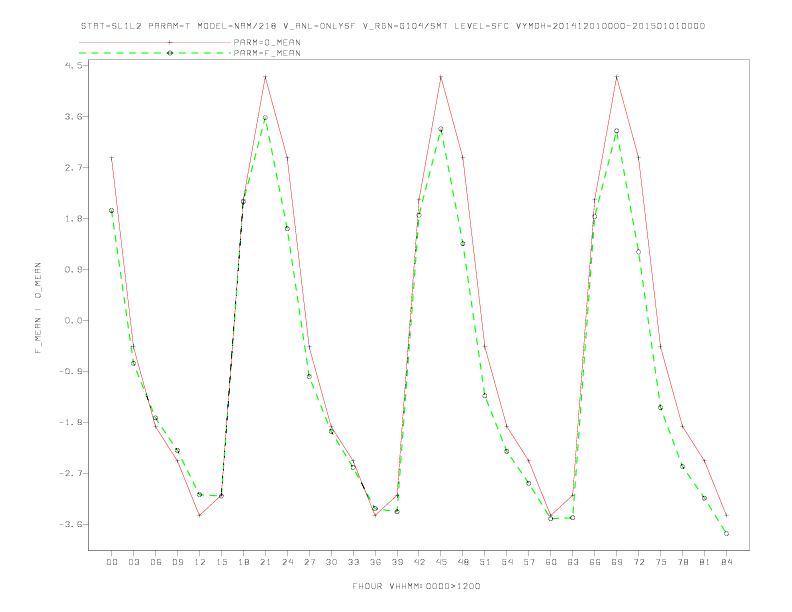Select the PARM=O_MEAN legend label
This screenshot has height=612, width=792.
pyautogui.click(x=267, y=42)
